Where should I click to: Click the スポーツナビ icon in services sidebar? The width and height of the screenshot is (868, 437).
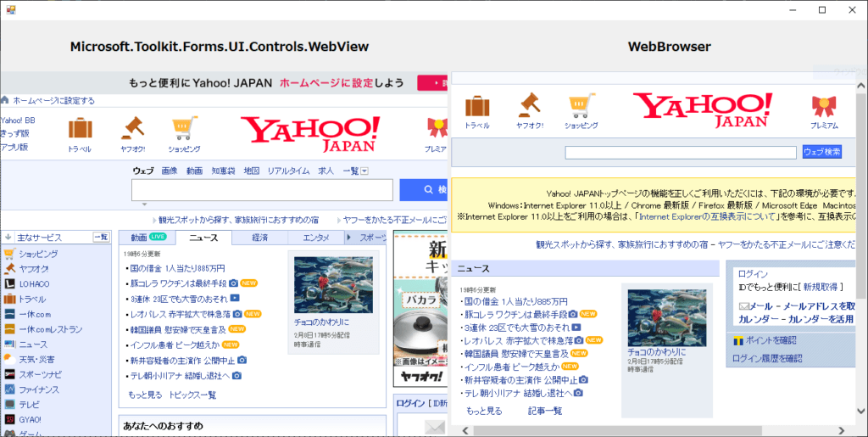9,374
